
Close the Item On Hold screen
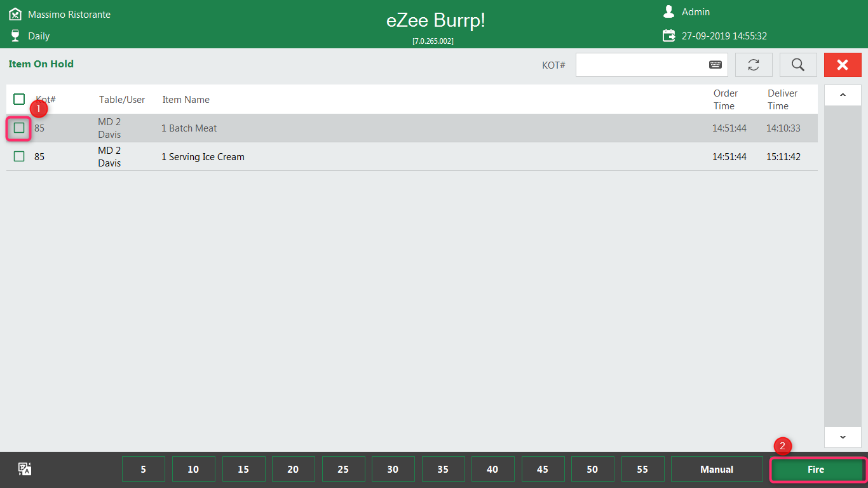pos(843,65)
